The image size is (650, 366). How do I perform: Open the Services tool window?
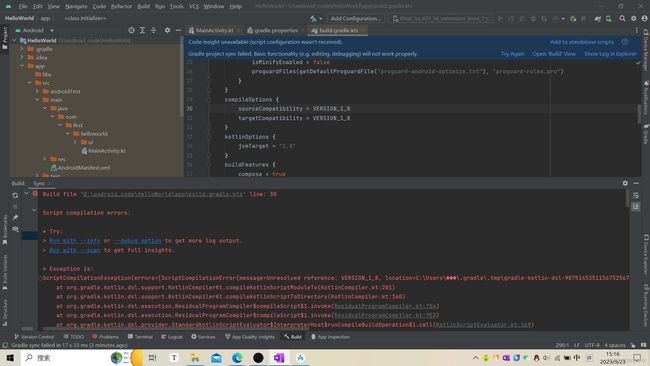[203, 337]
